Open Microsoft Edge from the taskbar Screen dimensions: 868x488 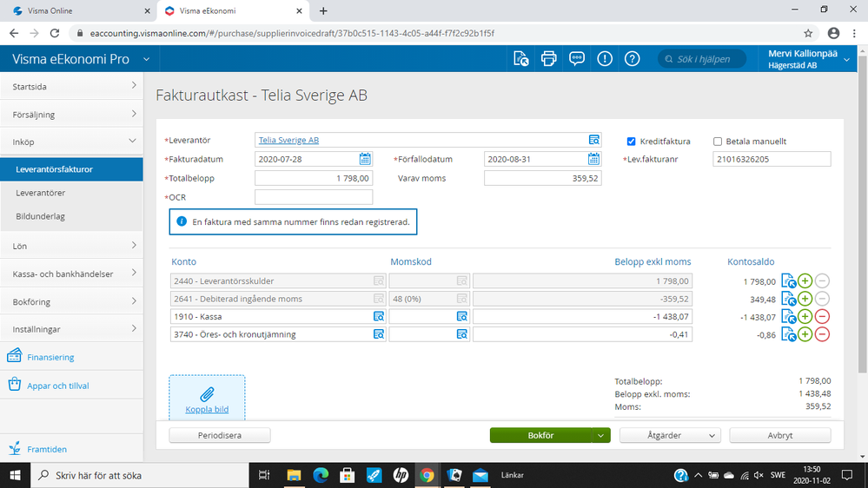click(321, 475)
